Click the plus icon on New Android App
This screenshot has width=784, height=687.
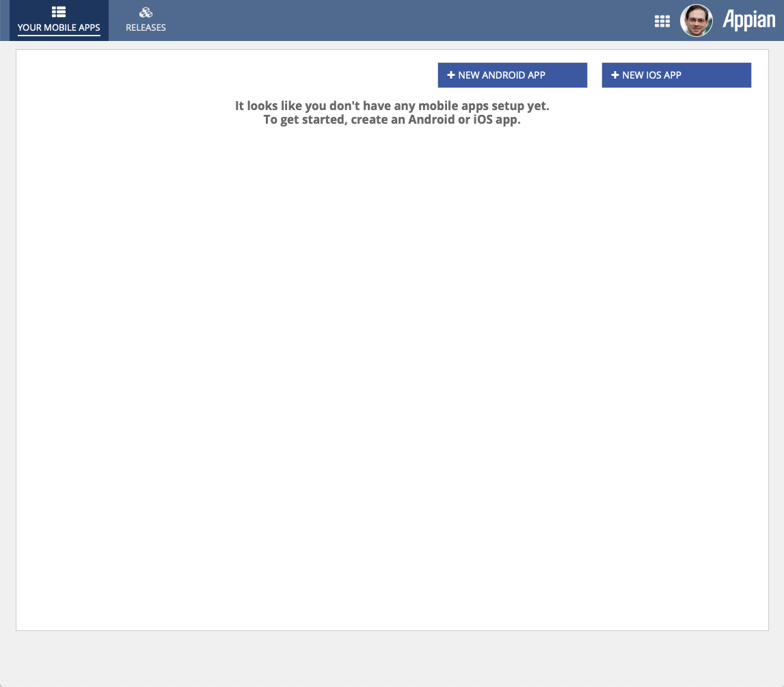[x=451, y=75]
